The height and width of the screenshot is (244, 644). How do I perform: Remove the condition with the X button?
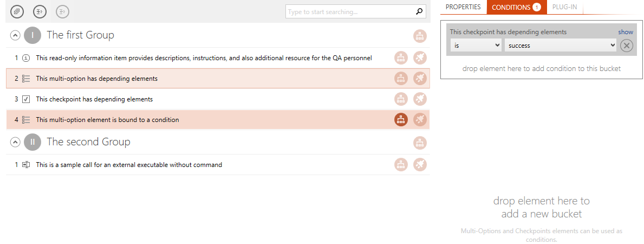[626, 46]
